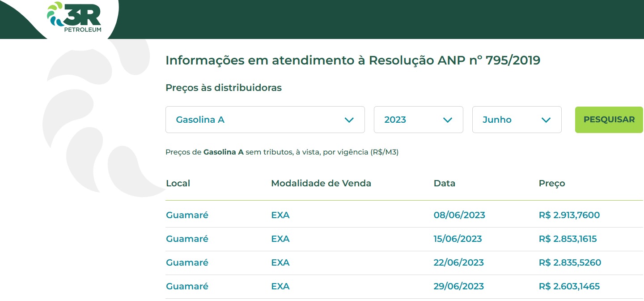Click the 3R Petroleum logo
This screenshot has height=301, width=644.
point(74,17)
